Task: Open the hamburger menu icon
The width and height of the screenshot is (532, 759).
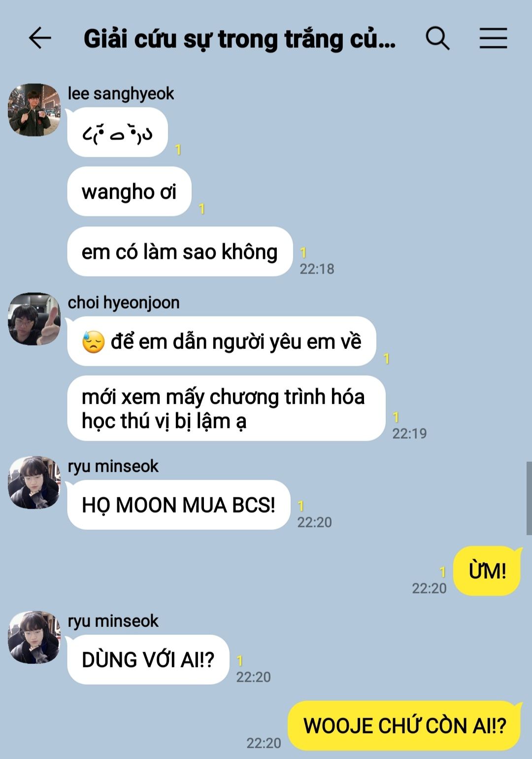Action: pos(494,38)
